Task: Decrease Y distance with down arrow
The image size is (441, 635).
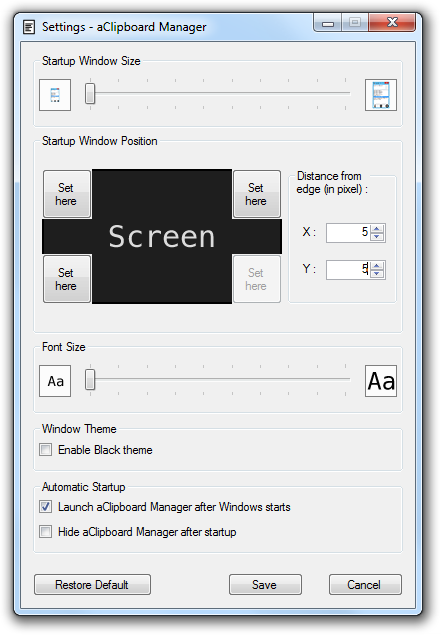Action: (x=377, y=274)
